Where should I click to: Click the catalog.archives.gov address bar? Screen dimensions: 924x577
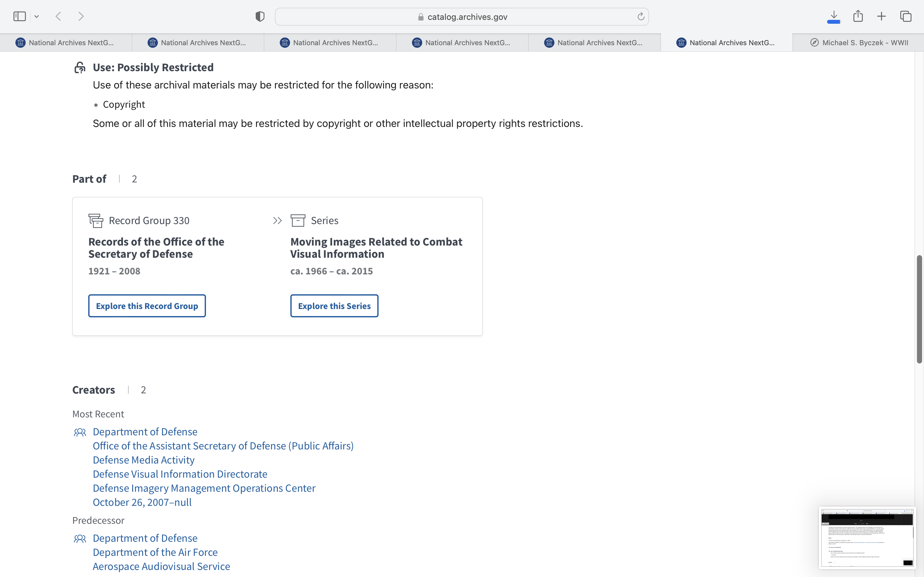(462, 17)
